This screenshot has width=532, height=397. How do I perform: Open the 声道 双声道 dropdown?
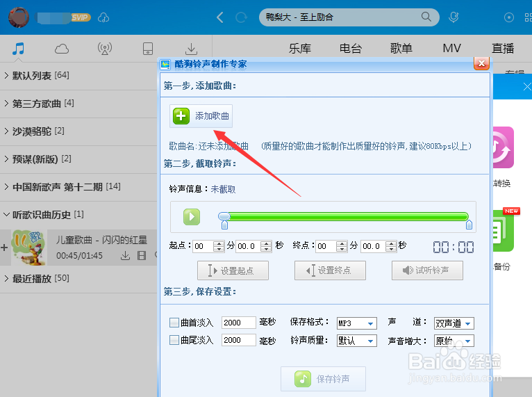coord(454,323)
